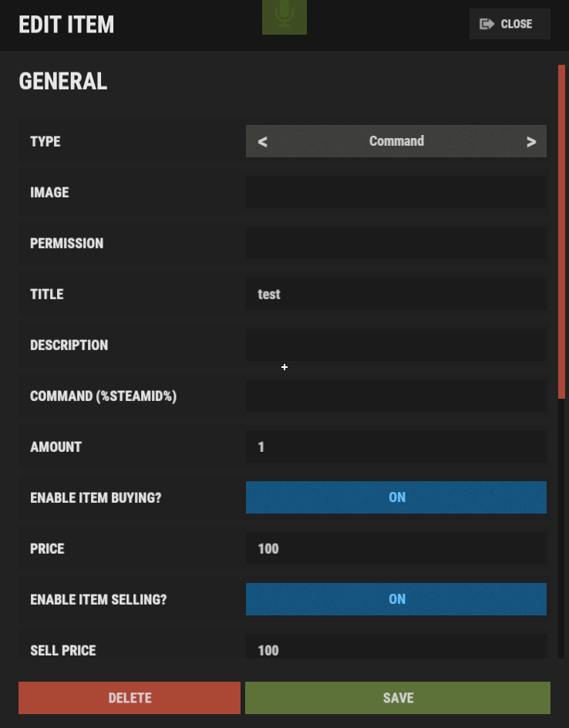Click the Close button exit icon

[487, 24]
